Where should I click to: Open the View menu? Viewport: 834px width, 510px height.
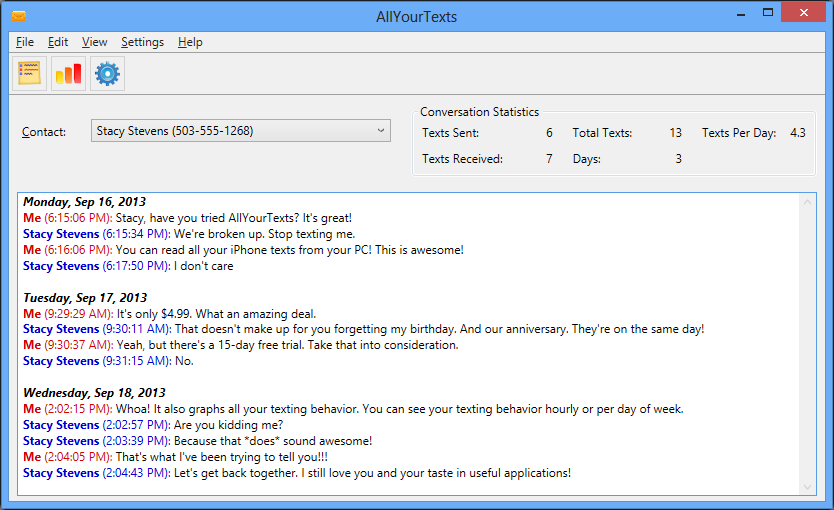94,42
